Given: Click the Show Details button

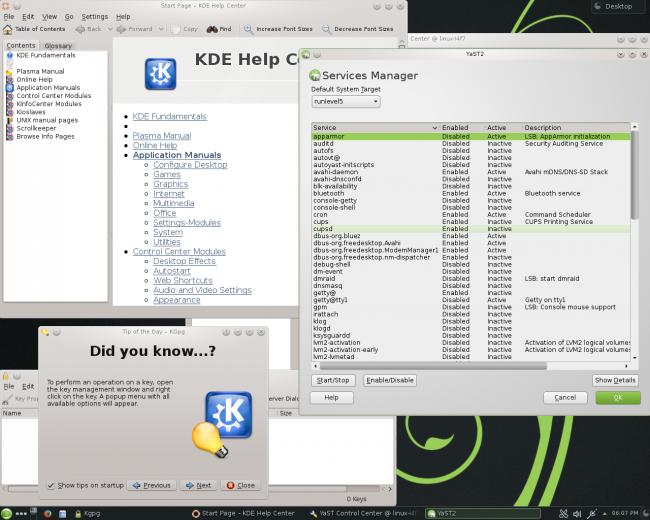Looking at the screenshot, I should click(615, 380).
